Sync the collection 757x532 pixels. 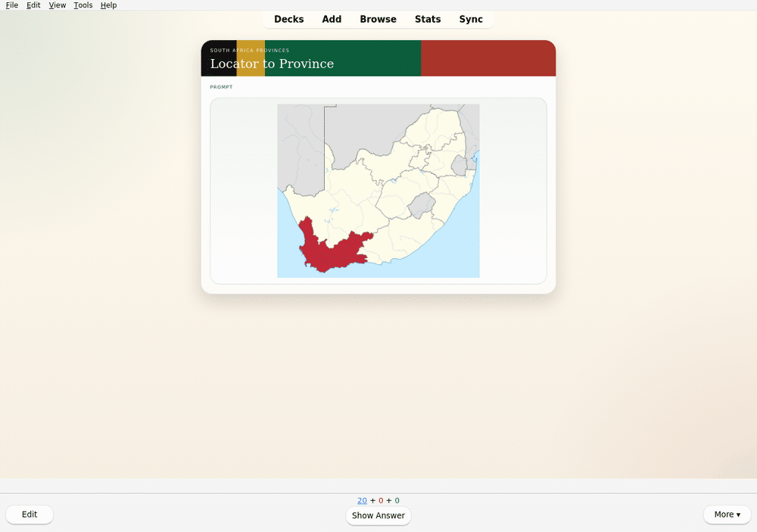(471, 20)
